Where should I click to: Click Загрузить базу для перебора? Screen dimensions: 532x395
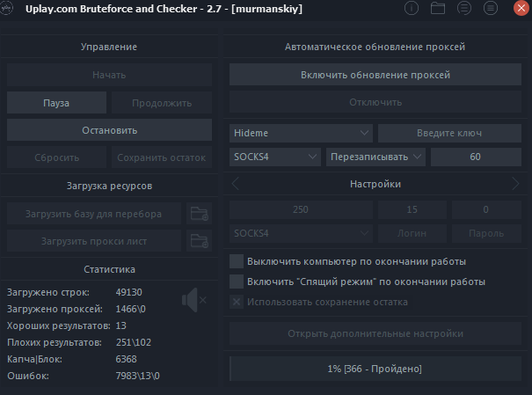pyautogui.click(x=94, y=214)
